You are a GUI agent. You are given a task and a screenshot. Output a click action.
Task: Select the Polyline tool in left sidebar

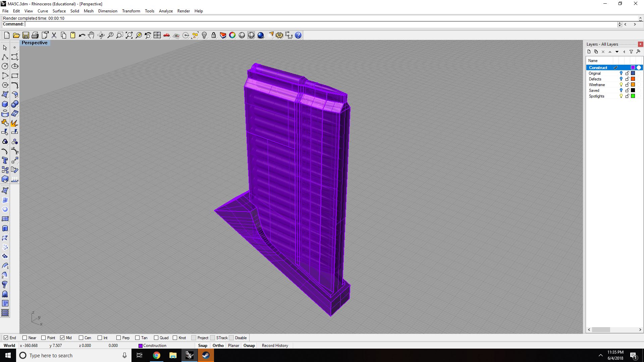pyautogui.click(x=5, y=57)
